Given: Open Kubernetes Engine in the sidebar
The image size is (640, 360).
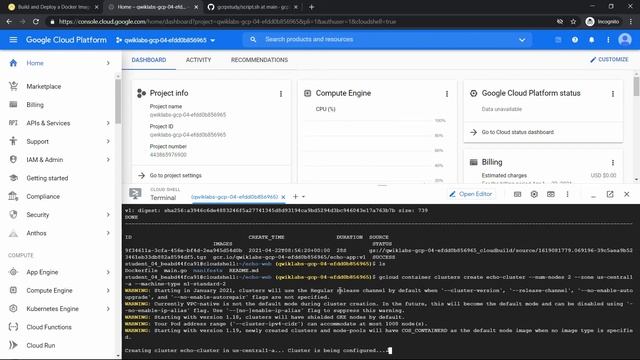Looking at the screenshot, I should click(52, 309).
